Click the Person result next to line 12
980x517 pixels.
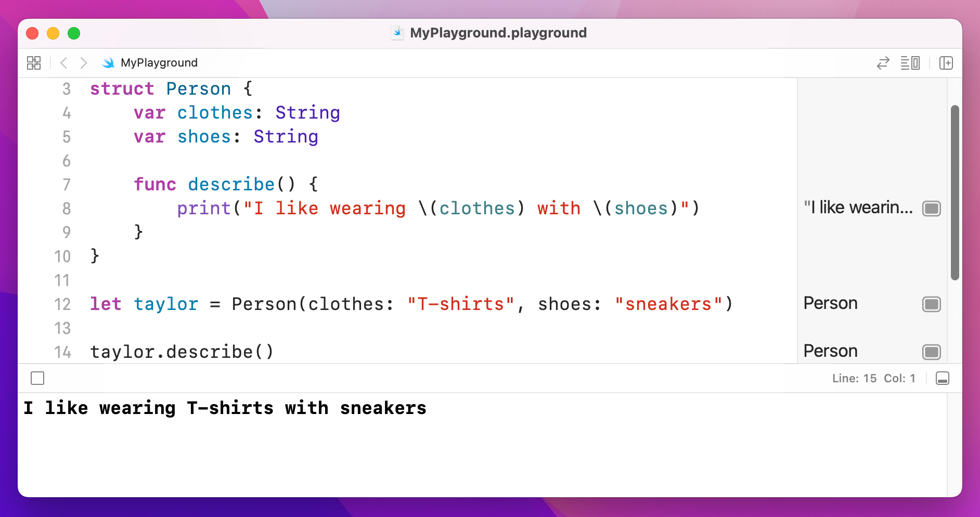pos(830,303)
